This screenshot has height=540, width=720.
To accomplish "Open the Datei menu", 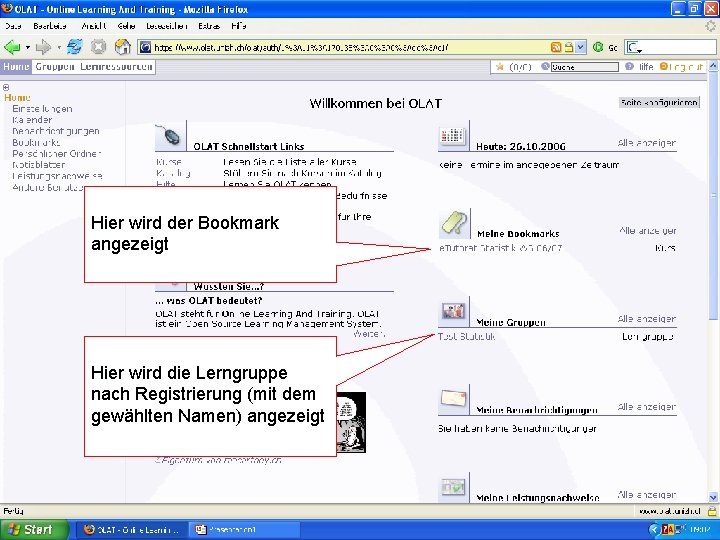I will (13, 26).
